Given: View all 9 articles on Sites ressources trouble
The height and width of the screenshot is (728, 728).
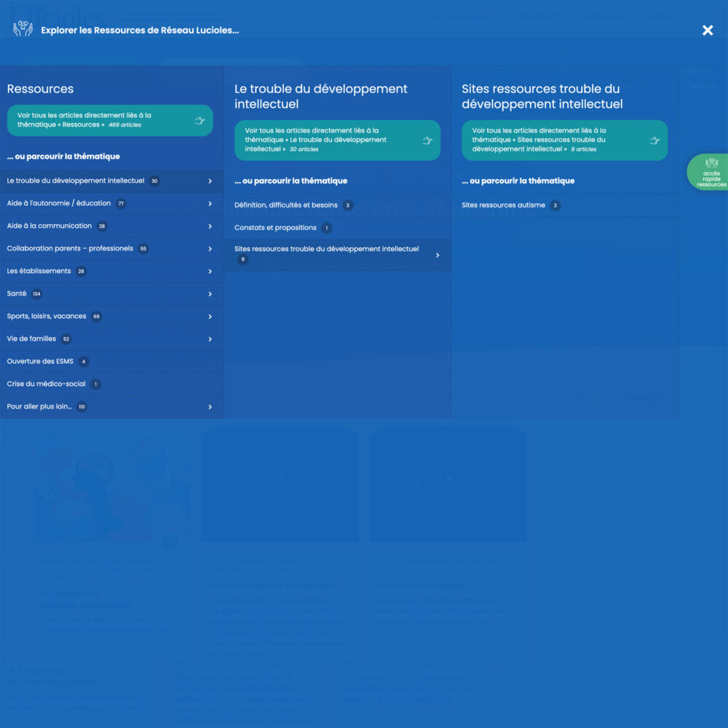Looking at the screenshot, I should click(x=565, y=141).
